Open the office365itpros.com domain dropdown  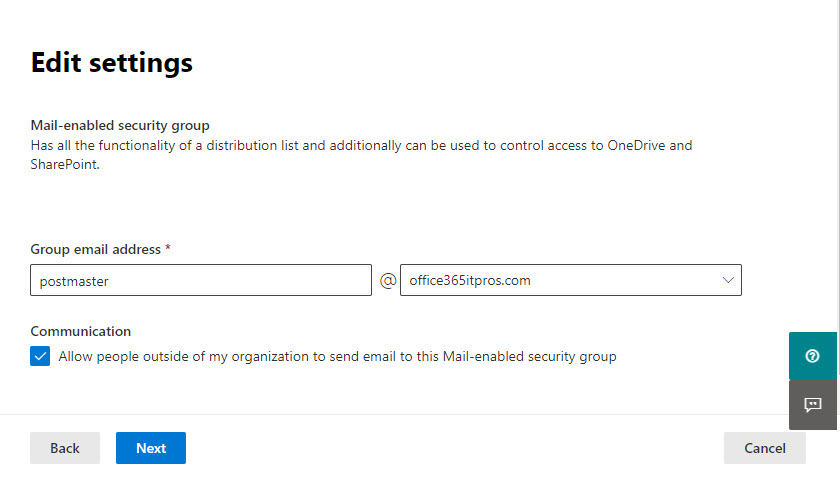pyautogui.click(x=571, y=280)
